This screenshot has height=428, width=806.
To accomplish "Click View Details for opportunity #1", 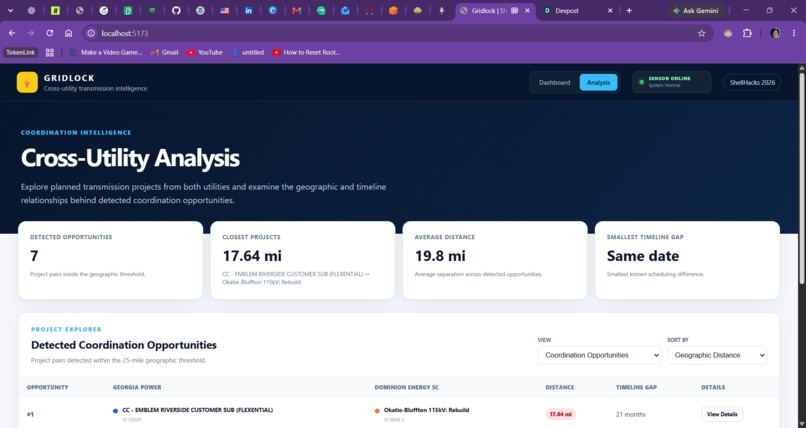I will (x=722, y=414).
